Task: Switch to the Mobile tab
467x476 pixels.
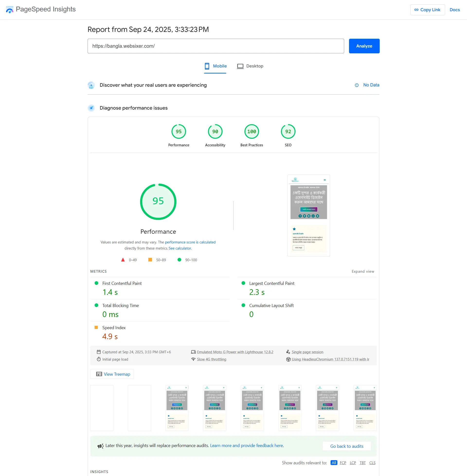Action: click(x=215, y=66)
